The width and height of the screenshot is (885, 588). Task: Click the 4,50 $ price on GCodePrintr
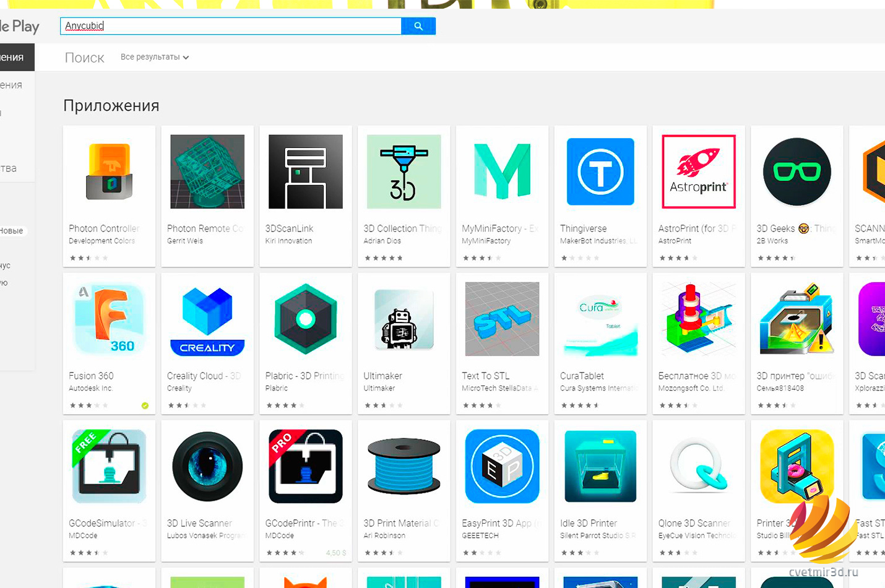336,553
